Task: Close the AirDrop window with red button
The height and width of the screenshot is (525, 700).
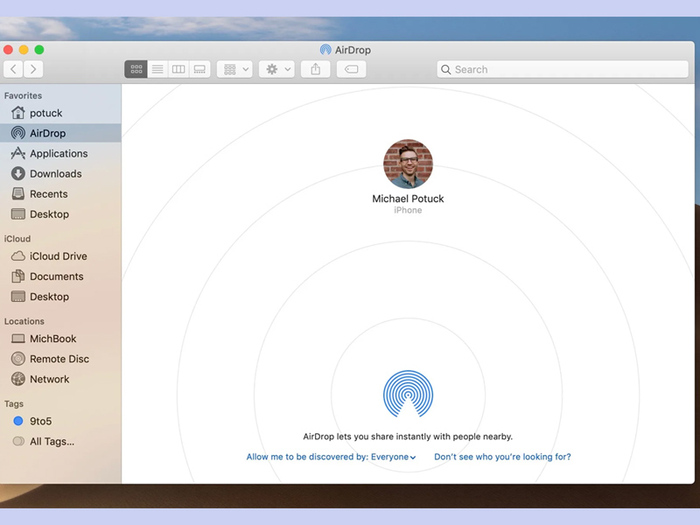Action: [x=8, y=50]
